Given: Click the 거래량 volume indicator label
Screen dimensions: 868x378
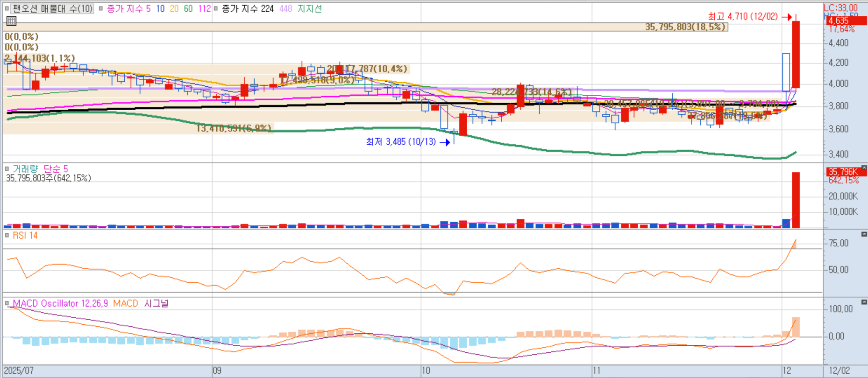Looking at the screenshot, I should pyautogui.click(x=25, y=169).
